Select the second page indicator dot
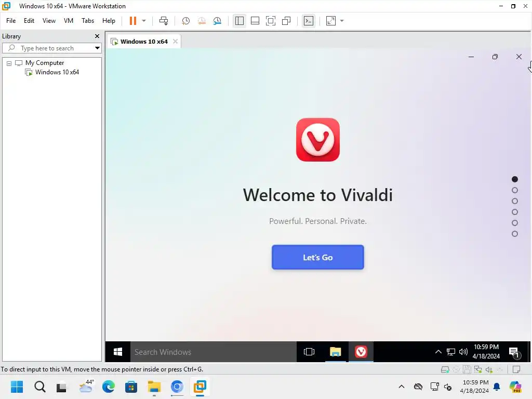 click(x=515, y=190)
